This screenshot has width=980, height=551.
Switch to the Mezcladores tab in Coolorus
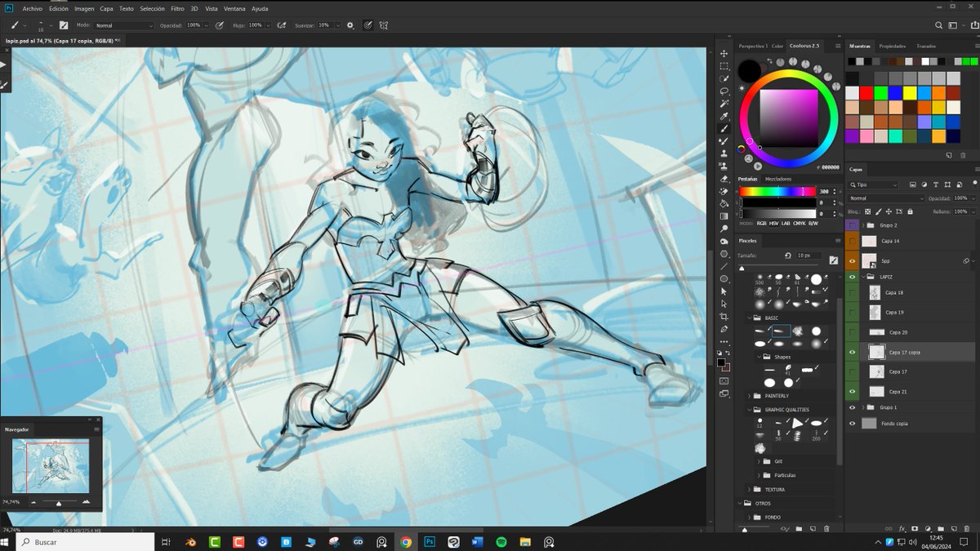coord(778,179)
